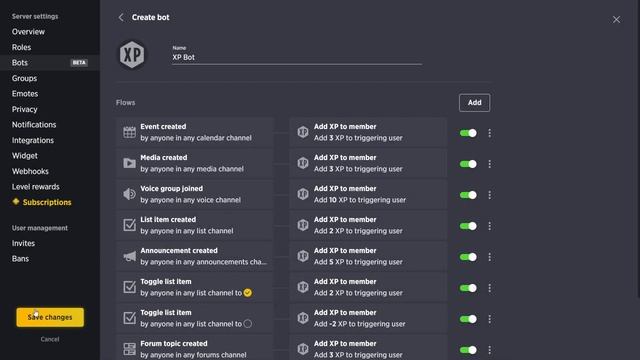Go to Integrations settings

point(33,140)
